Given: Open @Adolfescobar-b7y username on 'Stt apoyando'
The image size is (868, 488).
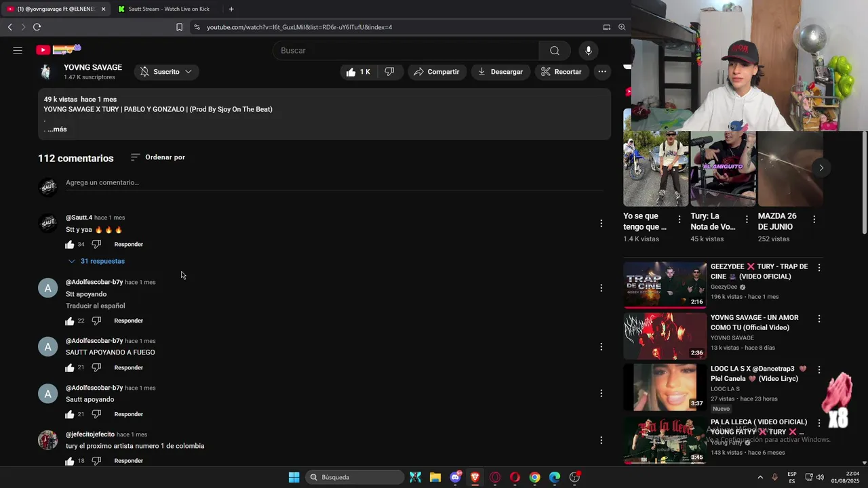Looking at the screenshot, I should 94,282.
